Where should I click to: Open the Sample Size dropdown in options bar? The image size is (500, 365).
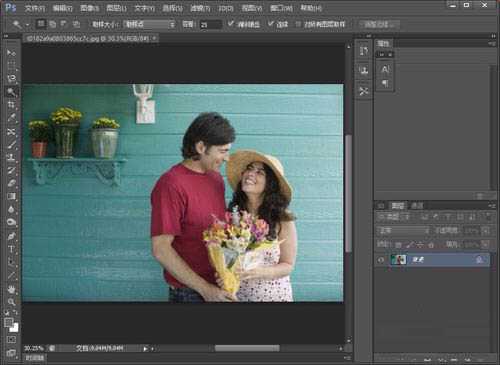150,24
